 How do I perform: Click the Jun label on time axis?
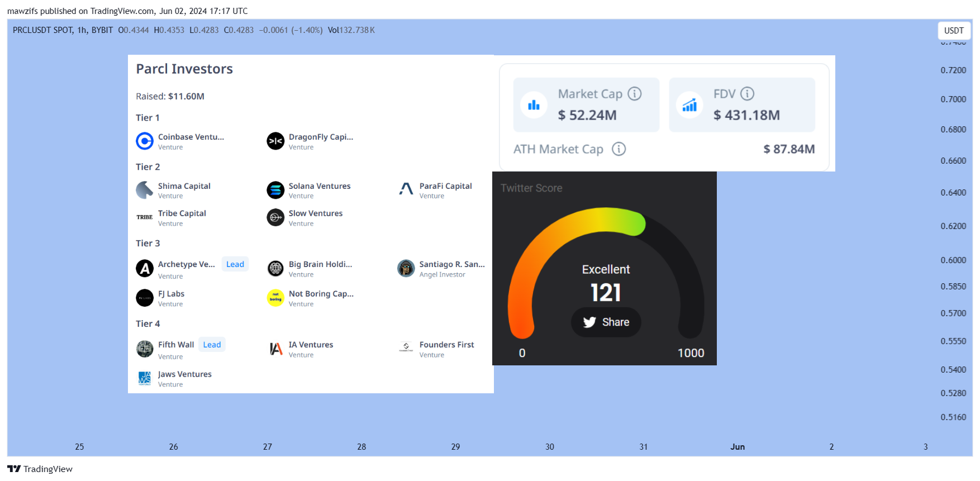tap(738, 447)
